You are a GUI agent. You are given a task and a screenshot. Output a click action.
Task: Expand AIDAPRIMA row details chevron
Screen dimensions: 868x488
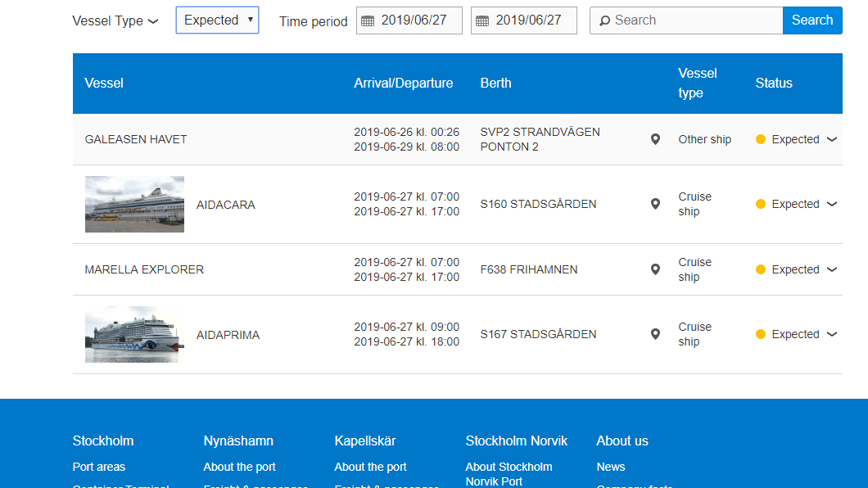pos(832,334)
